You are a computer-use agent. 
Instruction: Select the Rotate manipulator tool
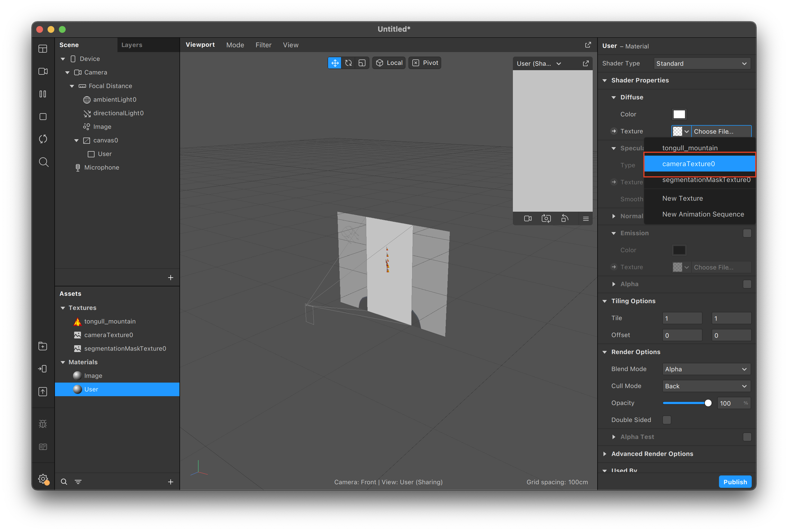(348, 63)
